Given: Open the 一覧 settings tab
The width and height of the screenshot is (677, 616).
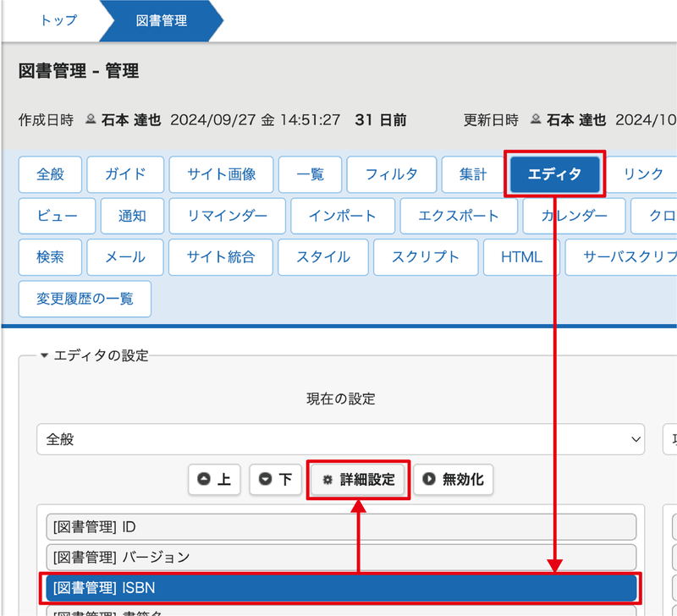Looking at the screenshot, I should [x=310, y=174].
